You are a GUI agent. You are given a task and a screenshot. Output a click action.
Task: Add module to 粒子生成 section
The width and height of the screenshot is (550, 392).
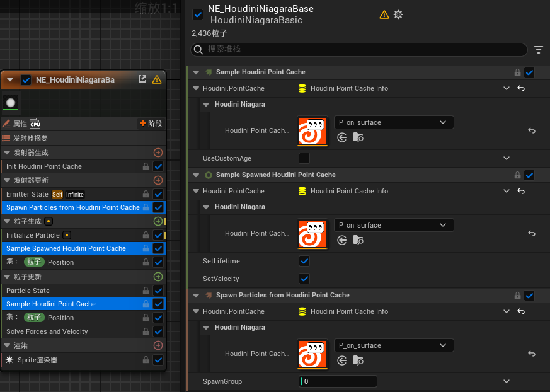[158, 221]
